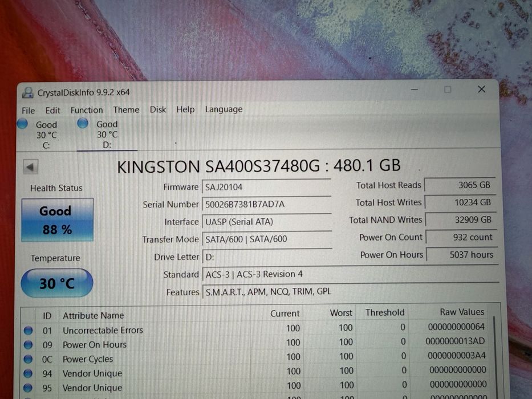The width and height of the screenshot is (532, 399).
Task: Click the ID column header
Action: coord(47,316)
